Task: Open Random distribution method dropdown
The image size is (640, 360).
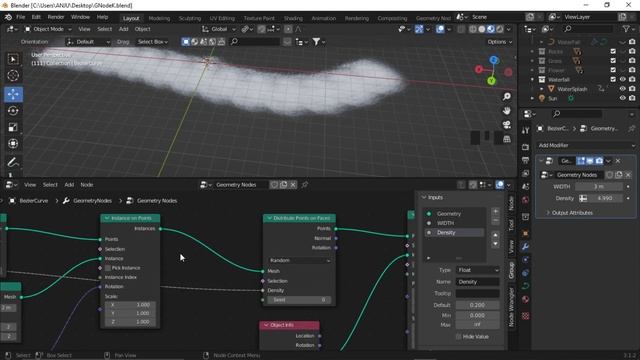Action: point(299,260)
